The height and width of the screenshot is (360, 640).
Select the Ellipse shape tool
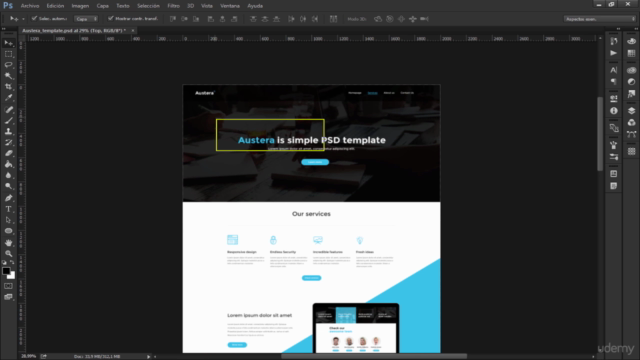[x=9, y=231]
